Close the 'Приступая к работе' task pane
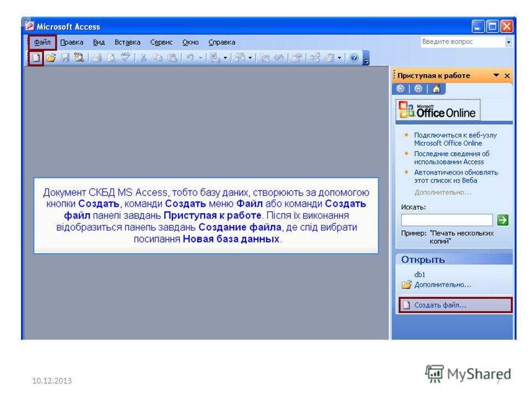Image resolution: width=532 pixels, height=399 pixels. (x=507, y=76)
